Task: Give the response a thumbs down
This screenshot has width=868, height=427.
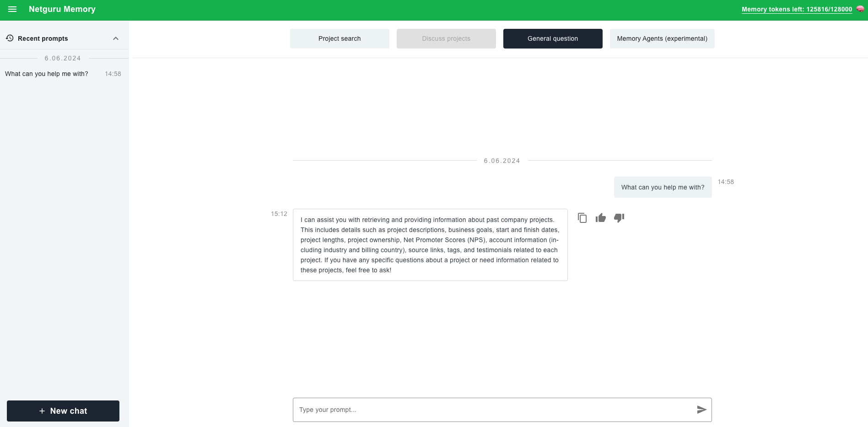Action: click(x=619, y=218)
